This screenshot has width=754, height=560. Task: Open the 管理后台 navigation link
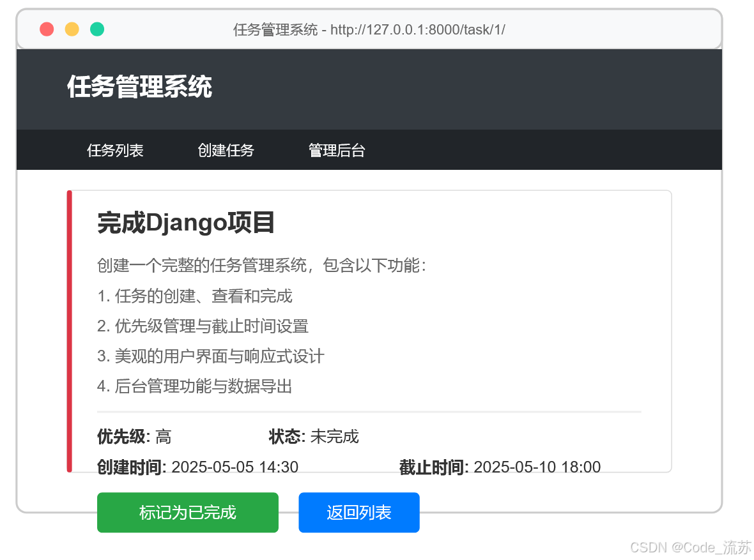(337, 151)
